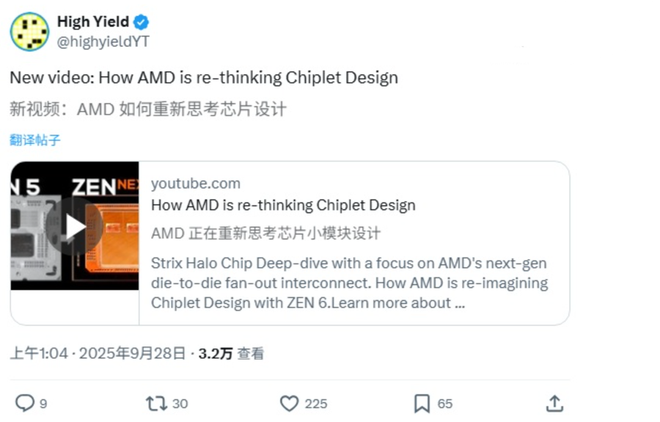The image size is (660, 422).
Task: Open the card title 'How AMD is re-thinking Chiplet Design'
Action: coord(283,206)
